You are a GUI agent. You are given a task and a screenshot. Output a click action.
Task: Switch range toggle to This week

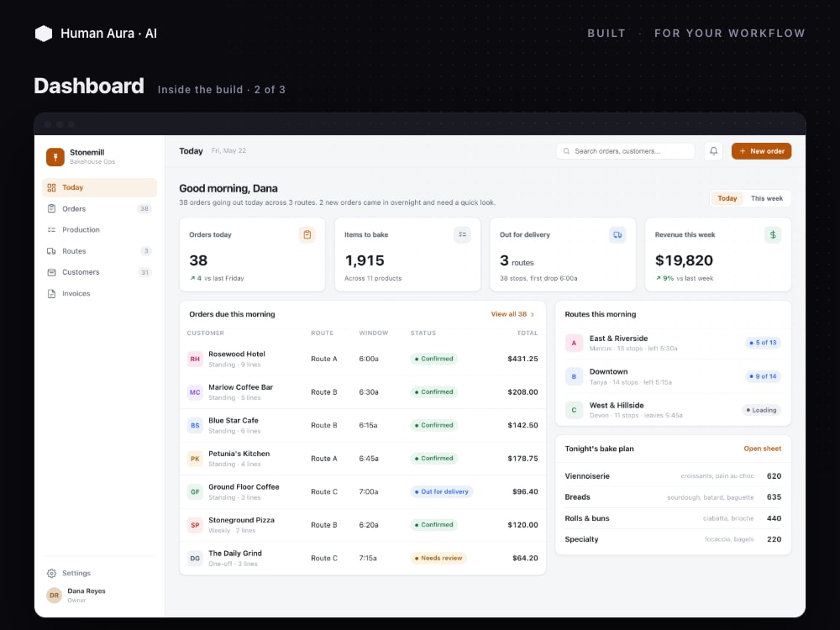(767, 198)
